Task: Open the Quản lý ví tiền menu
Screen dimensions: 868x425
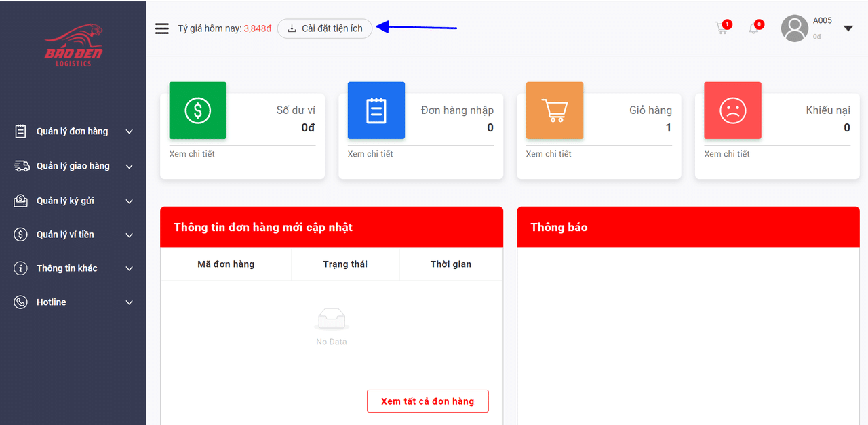Action: click(65, 235)
